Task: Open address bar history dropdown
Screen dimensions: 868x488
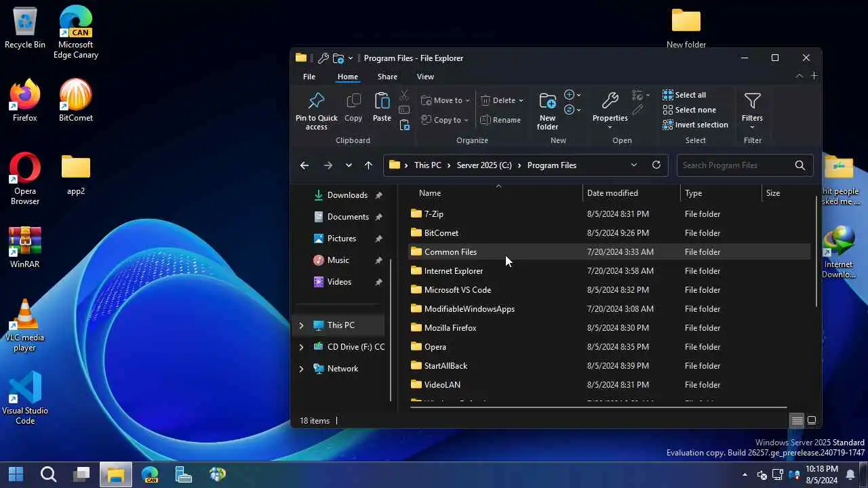Action: 634,165
